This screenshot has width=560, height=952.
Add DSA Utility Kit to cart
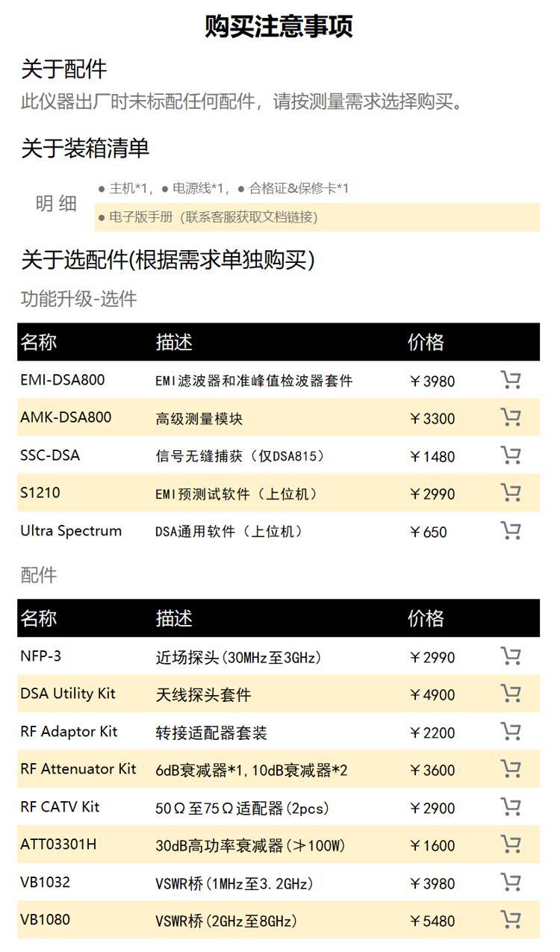point(511,694)
